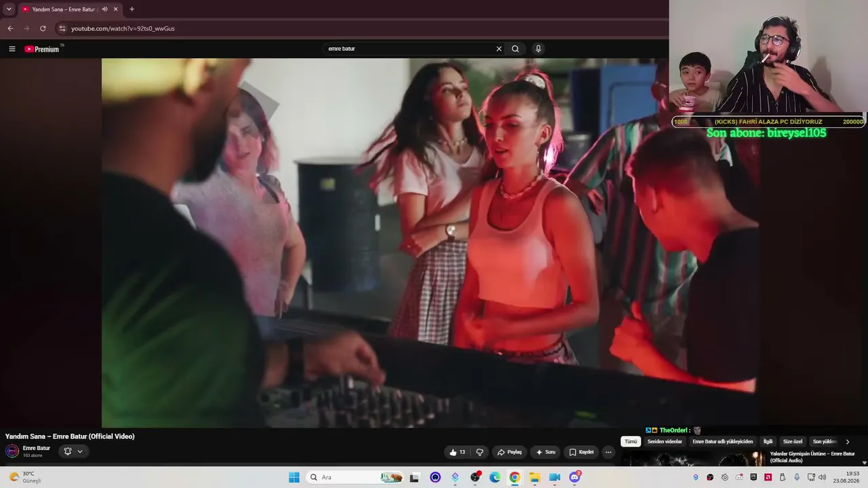Screen dimensions: 868x488
Task: Expand the subscription notification dropdown arrow
Action: 80,451
